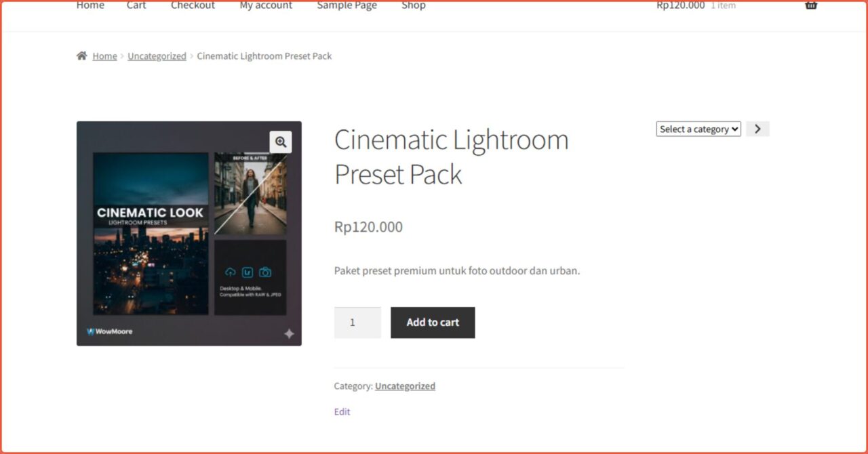Open the Edit link for this product

[341, 411]
